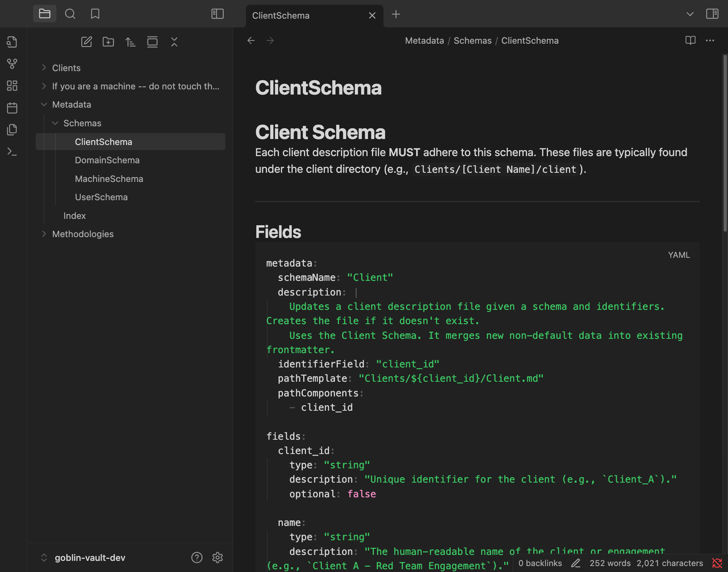Click the vertical scrollbar of the note
This screenshot has width=728, height=572.
(x=725, y=143)
